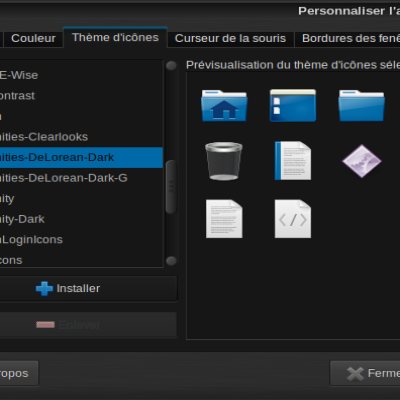The width and height of the screenshot is (400, 400).
Task: Click the blue-spine document preview icon
Action: [293, 161]
